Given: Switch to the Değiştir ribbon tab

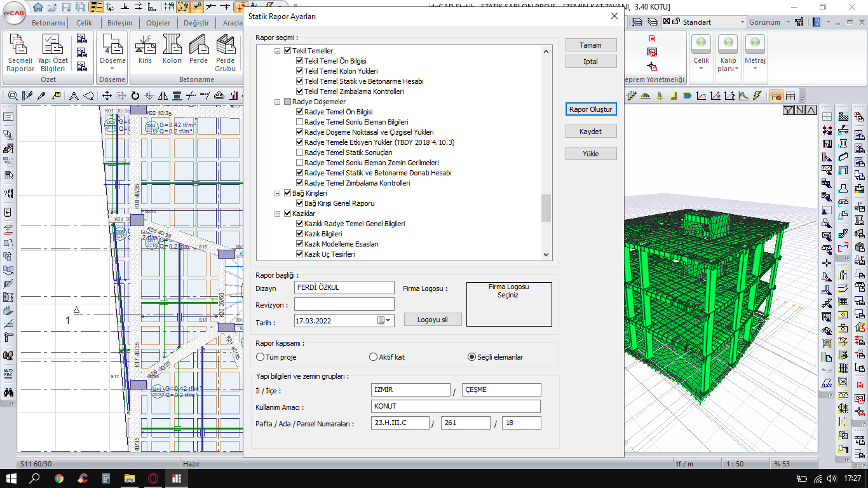Looking at the screenshot, I should tap(196, 23).
